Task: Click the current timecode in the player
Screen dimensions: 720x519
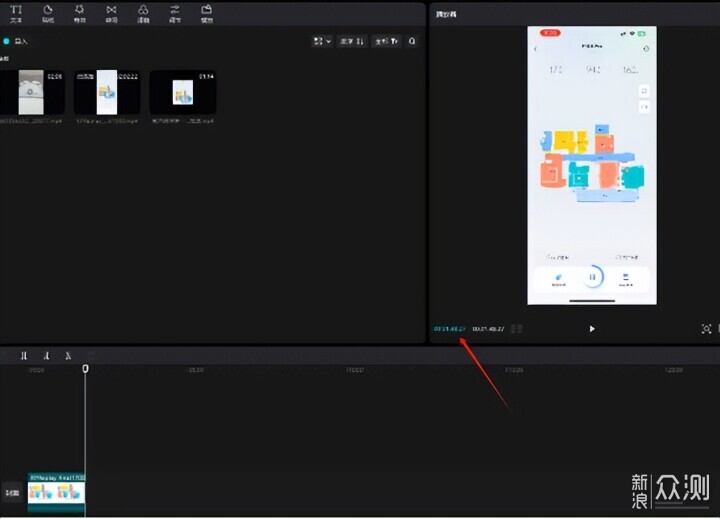Action: click(450, 329)
